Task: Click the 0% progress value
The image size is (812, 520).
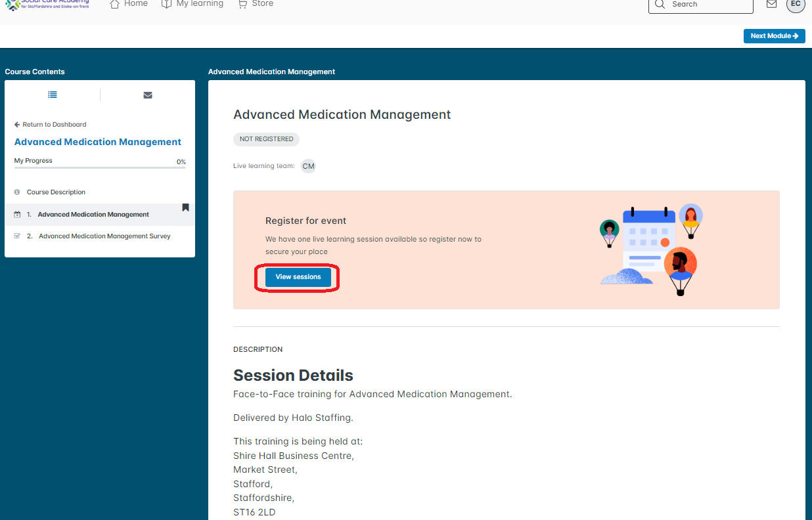Action: click(x=181, y=162)
